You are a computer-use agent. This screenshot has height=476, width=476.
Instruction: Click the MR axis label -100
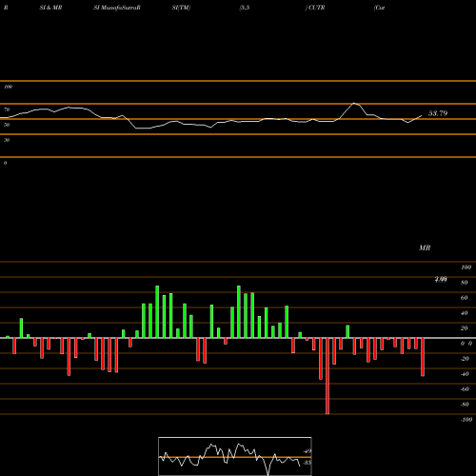(466, 420)
